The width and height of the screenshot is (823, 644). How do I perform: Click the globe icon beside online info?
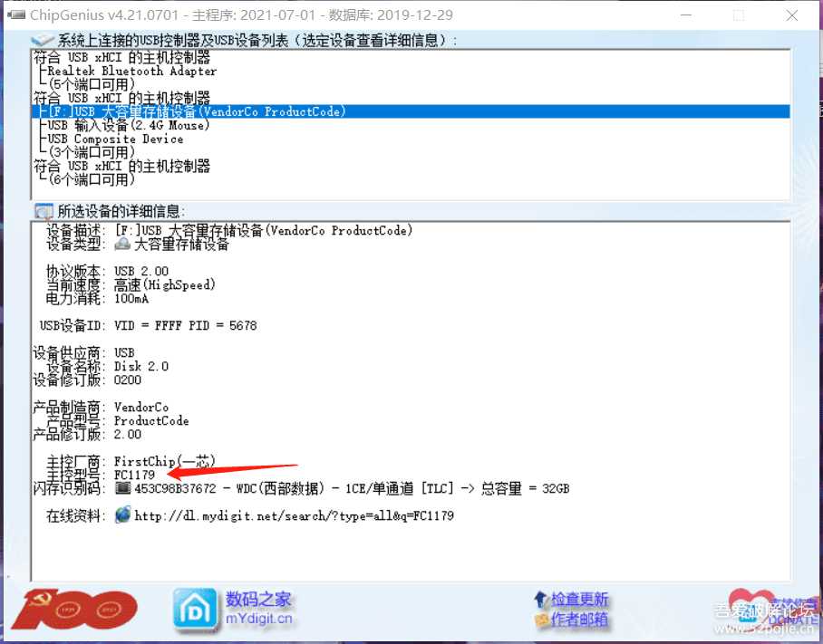click(x=122, y=515)
